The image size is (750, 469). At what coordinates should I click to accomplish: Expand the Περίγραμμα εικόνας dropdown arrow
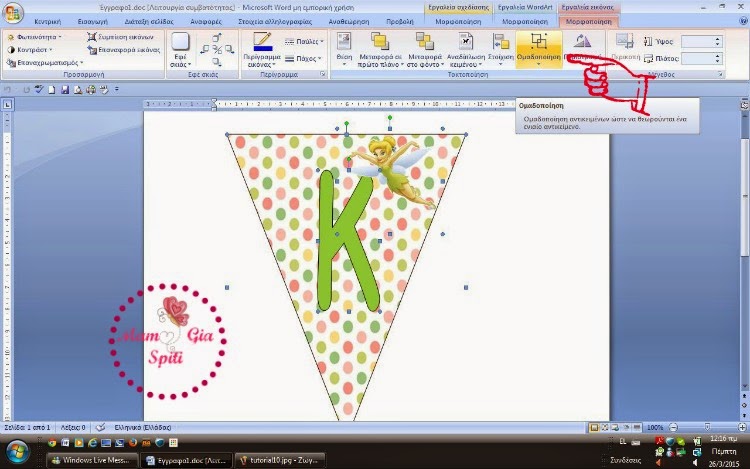pyautogui.click(x=274, y=65)
